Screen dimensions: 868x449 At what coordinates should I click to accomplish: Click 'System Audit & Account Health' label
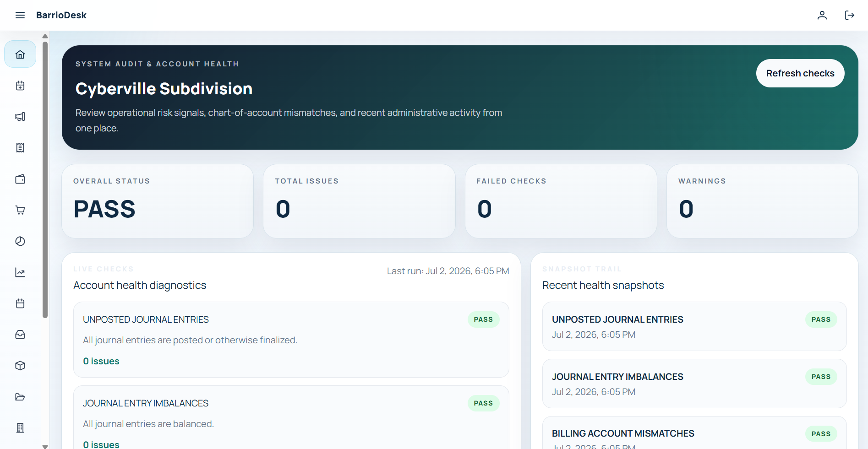pos(157,64)
